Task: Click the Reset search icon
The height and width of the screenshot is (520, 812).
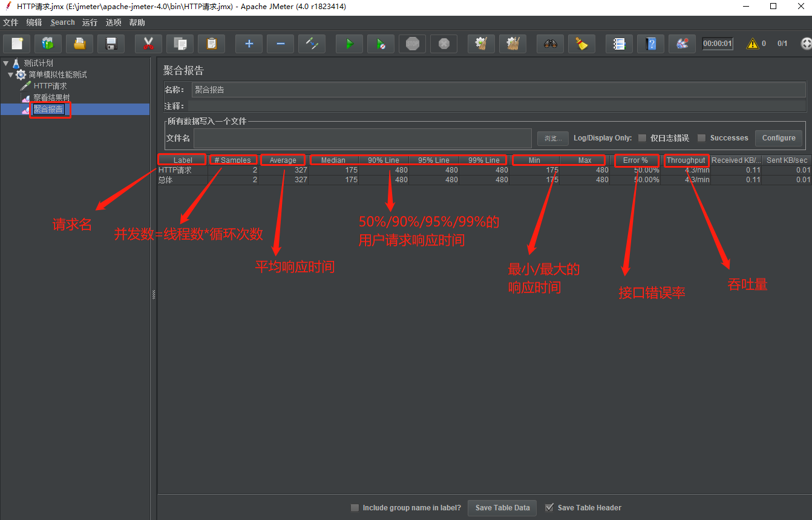Action: coord(581,44)
